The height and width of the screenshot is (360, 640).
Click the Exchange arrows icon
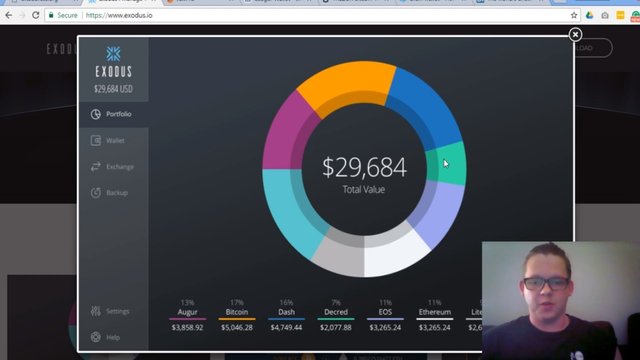tap(96, 167)
